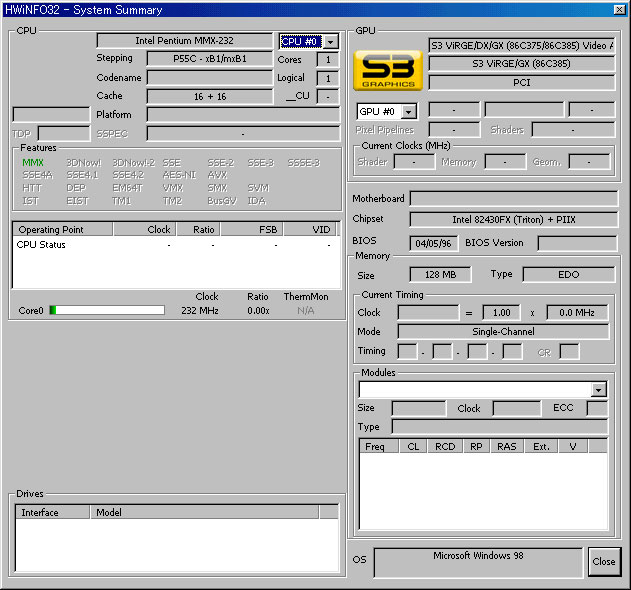Viewport: 631px width, 590px height.
Task: Click the V column header in Modules
Action: coord(573,446)
